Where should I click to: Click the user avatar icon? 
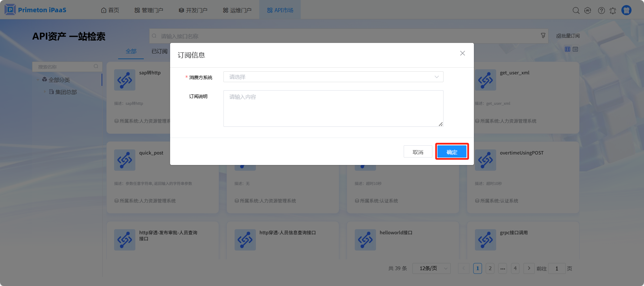click(626, 10)
